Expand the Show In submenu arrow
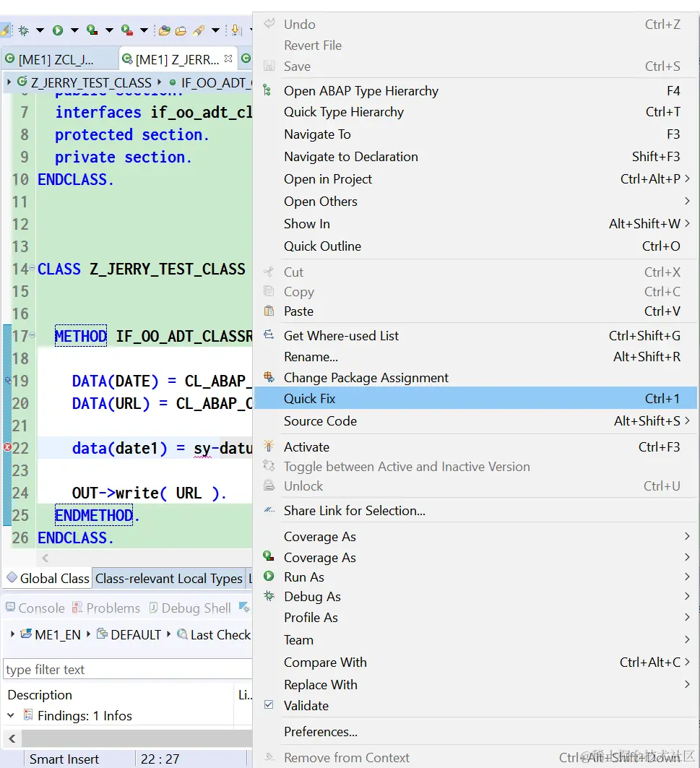The height and width of the screenshot is (768, 700). (x=687, y=223)
